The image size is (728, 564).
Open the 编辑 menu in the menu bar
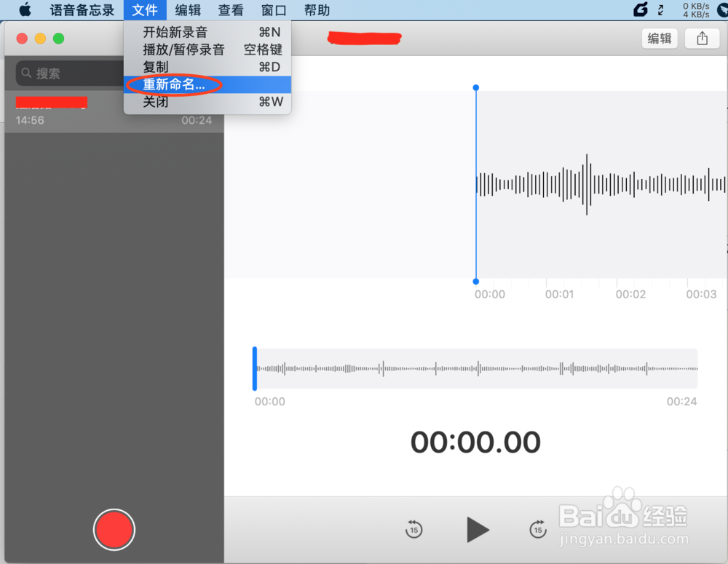click(x=187, y=9)
